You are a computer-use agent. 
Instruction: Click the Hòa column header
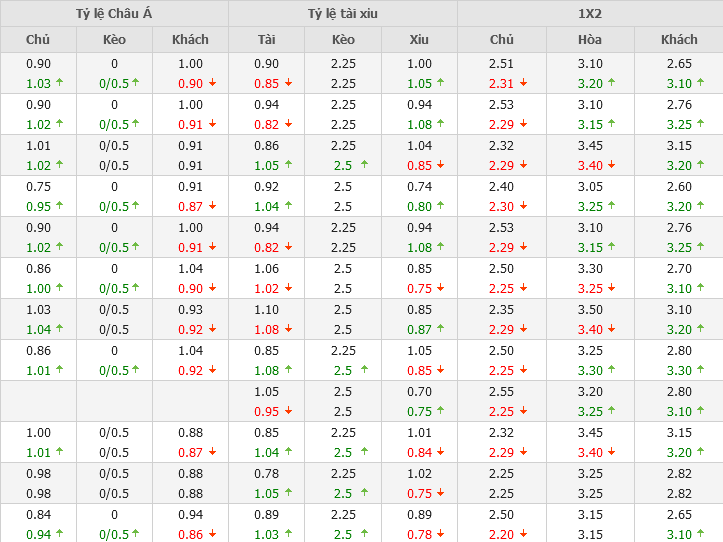click(590, 39)
